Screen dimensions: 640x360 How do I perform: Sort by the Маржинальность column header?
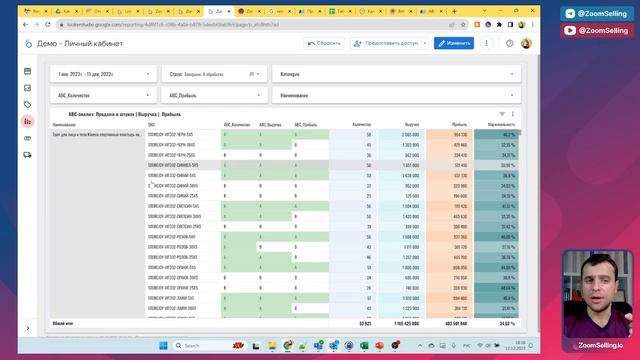pyautogui.click(x=502, y=124)
